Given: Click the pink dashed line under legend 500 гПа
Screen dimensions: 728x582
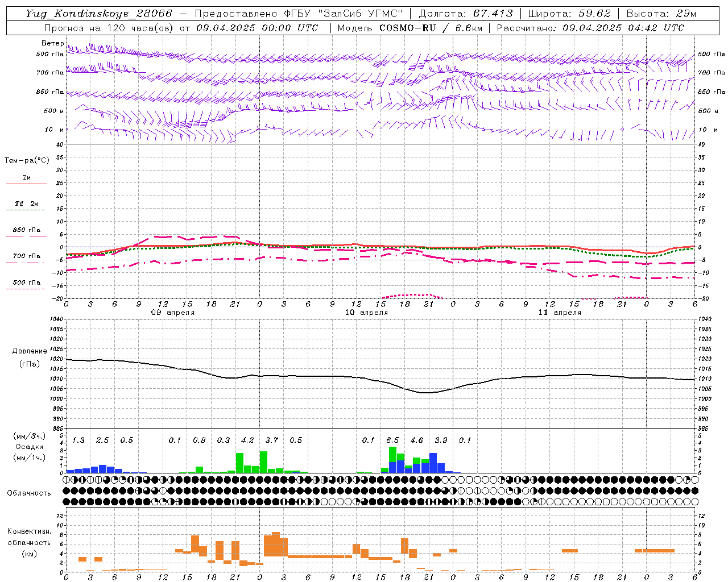Looking at the screenshot, I should (26, 289).
